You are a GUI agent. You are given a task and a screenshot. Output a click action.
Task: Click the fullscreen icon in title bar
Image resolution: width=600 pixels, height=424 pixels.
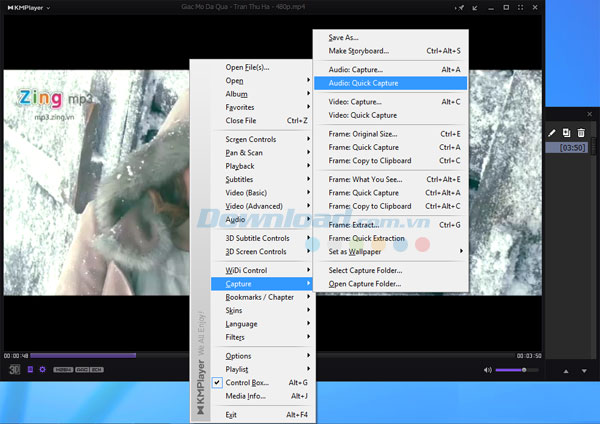(x=518, y=7)
